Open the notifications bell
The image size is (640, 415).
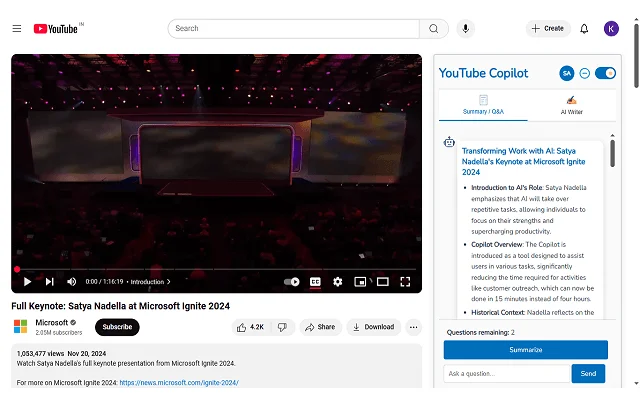(584, 28)
